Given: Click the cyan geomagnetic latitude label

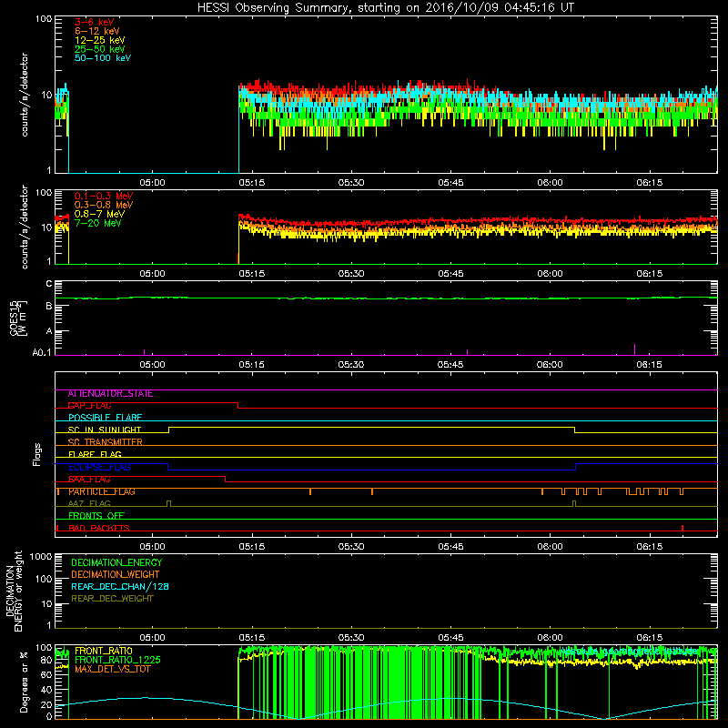Looking at the screenshot, I should pyautogui.click(x=629, y=652).
